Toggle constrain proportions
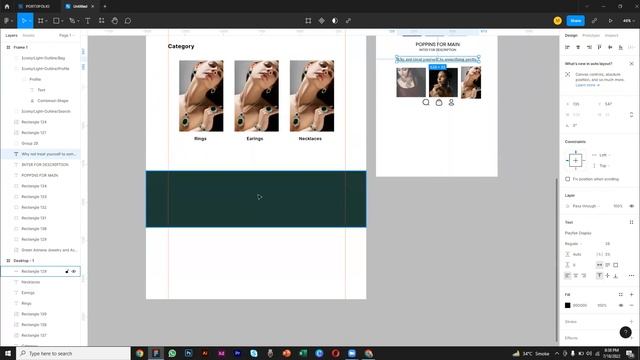This screenshot has height=360, width=640. (x=631, y=115)
